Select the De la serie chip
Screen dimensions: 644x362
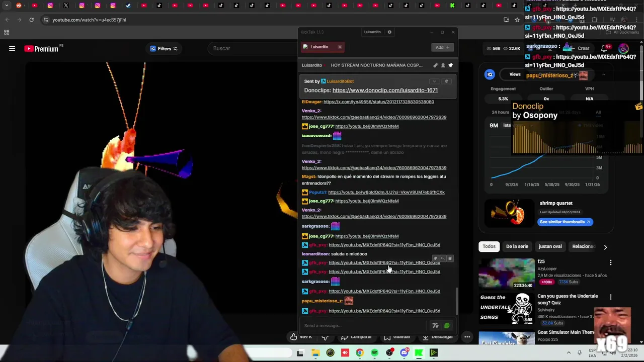pyautogui.click(x=517, y=246)
